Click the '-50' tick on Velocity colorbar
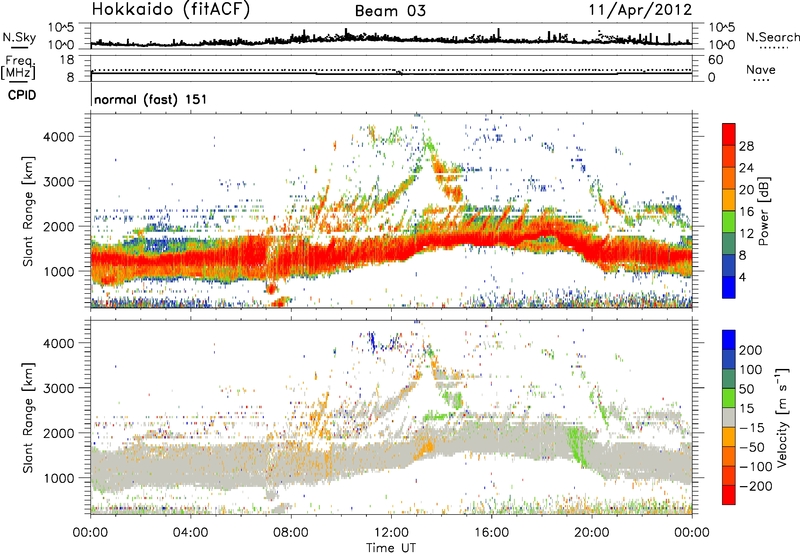The image size is (800, 554). click(752, 447)
